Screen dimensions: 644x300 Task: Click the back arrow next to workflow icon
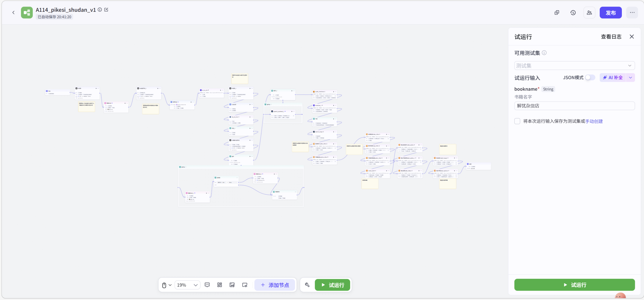(13, 13)
